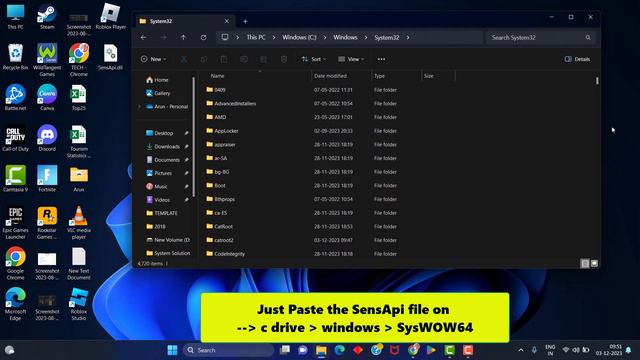640x360 pixels.
Task: Click the Cut toolbar icon
Action: [184, 59]
